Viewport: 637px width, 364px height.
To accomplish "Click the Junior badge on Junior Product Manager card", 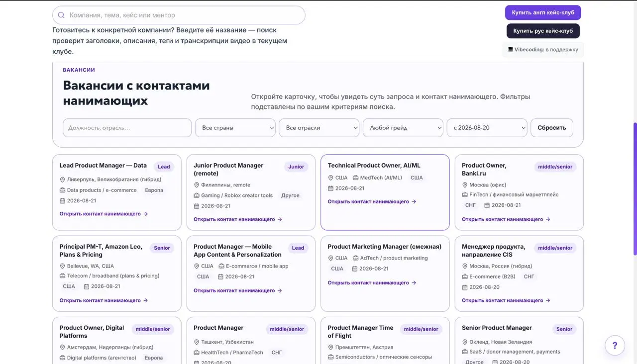I will (296, 167).
